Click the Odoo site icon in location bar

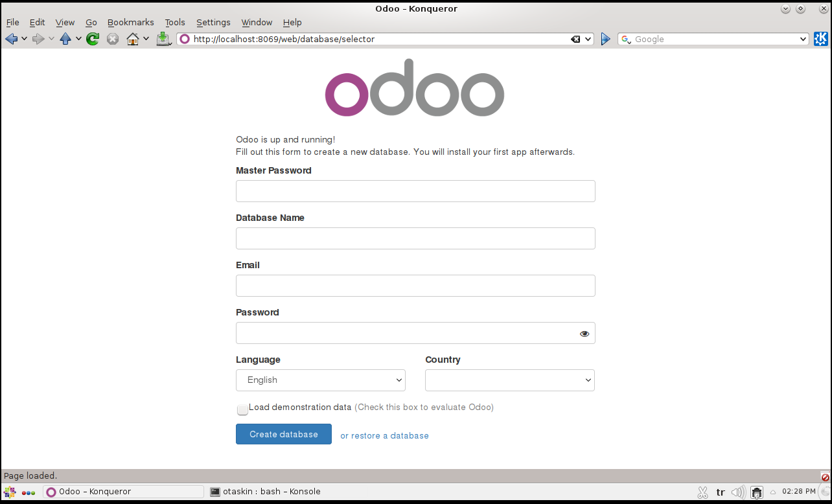click(x=185, y=39)
